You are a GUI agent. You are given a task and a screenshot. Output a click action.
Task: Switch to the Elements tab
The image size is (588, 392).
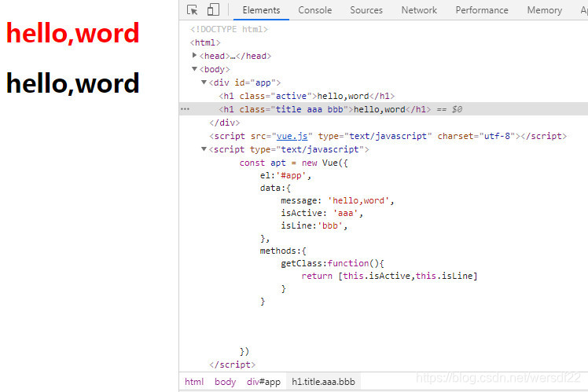coord(261,10)
